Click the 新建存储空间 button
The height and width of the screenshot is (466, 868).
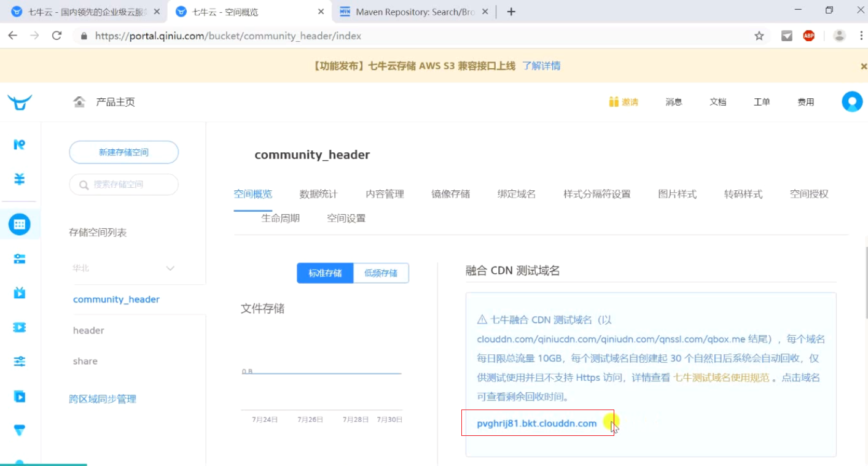[x=123, y=152]
